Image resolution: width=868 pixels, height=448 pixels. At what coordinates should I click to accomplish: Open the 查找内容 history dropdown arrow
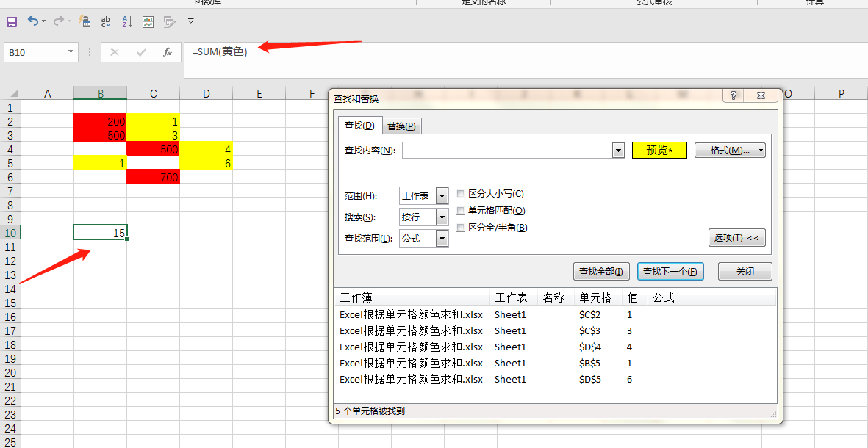click(x=618, y=151)
